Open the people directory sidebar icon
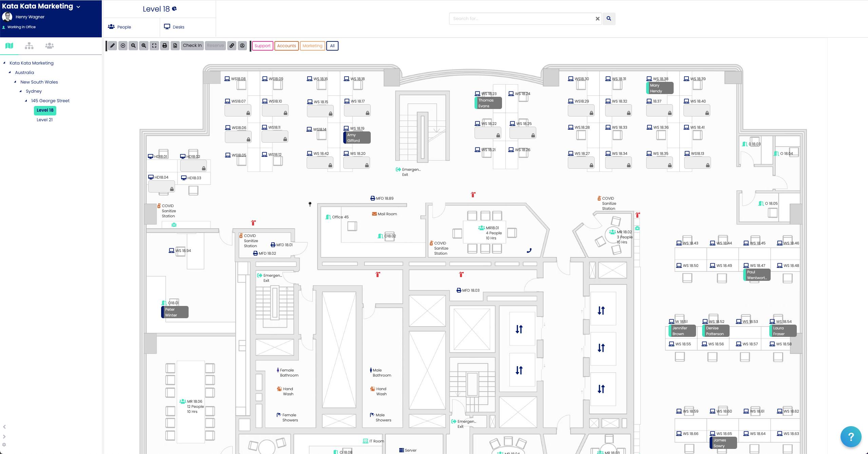Viewport: 868px width, 454px height. (x=49, y=46)
